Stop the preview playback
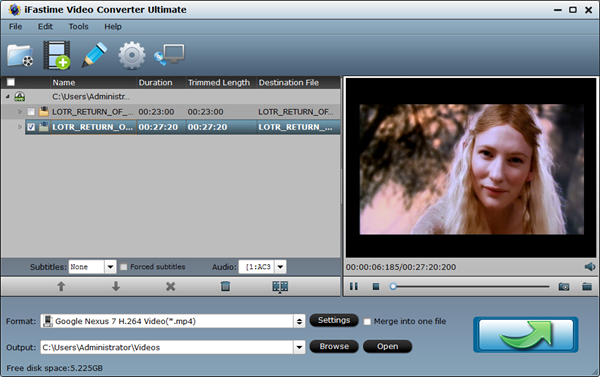This screenshot has height=377, width=600. point(376,286)
